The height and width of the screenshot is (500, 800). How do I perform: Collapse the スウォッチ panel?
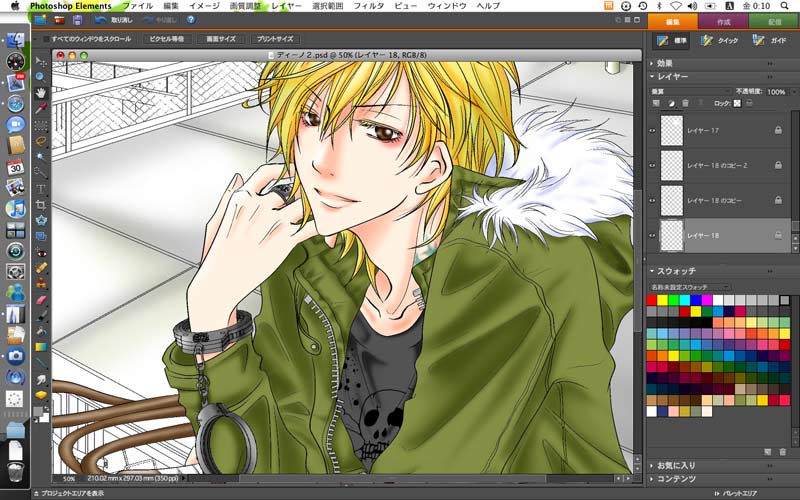652,271
